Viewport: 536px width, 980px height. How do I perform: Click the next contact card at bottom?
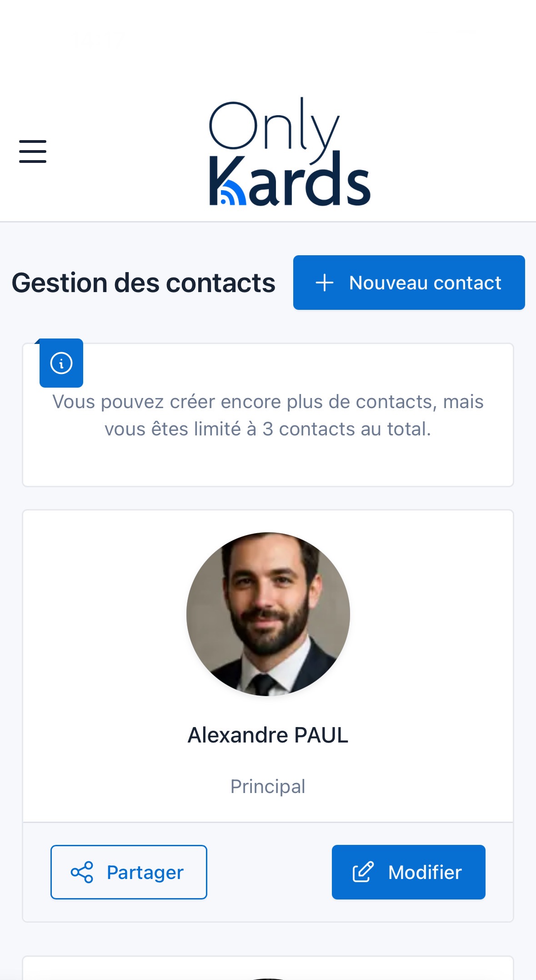click(x=268, y=969)
